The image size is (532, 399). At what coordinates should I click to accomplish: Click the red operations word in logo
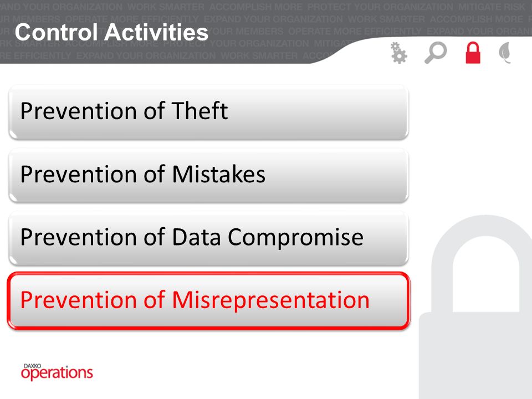pos(57,373)
